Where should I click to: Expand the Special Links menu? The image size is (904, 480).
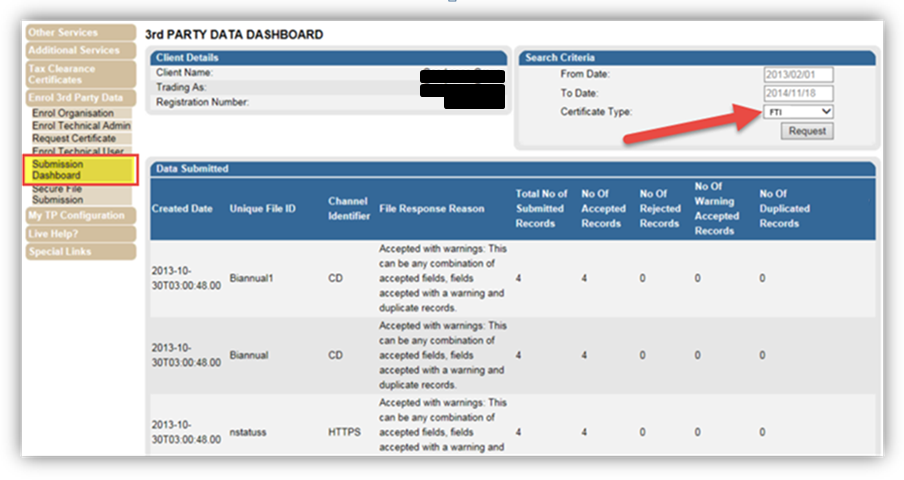80,252
